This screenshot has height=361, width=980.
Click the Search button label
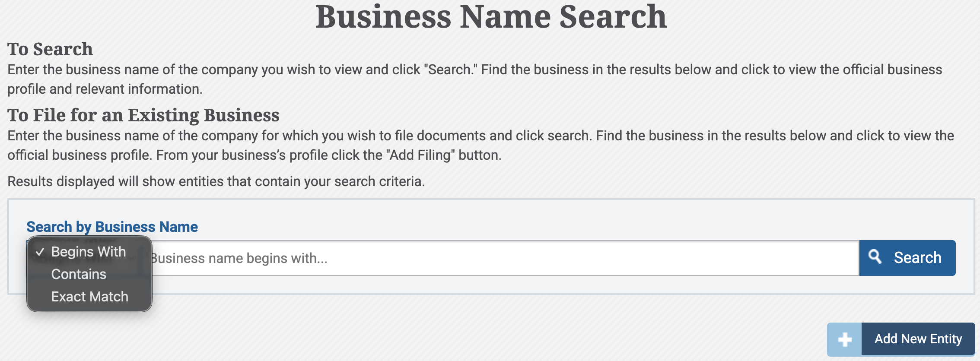917,257
